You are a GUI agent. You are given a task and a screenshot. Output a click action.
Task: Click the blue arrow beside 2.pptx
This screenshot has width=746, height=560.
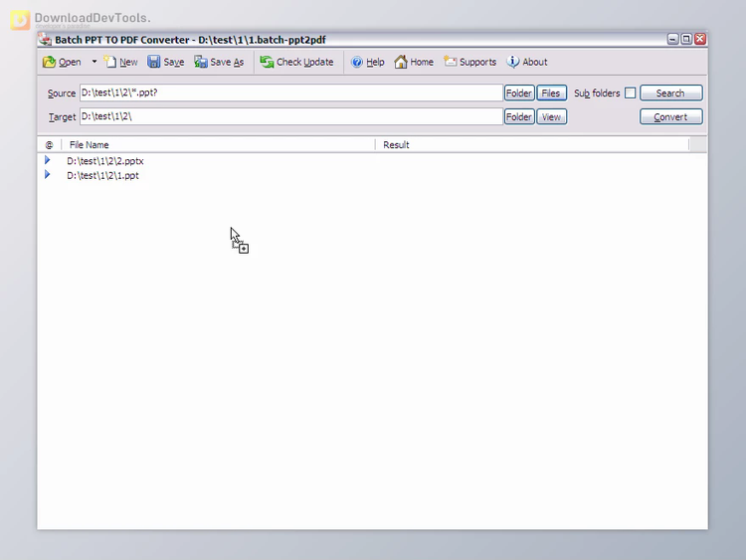point(48,160)
